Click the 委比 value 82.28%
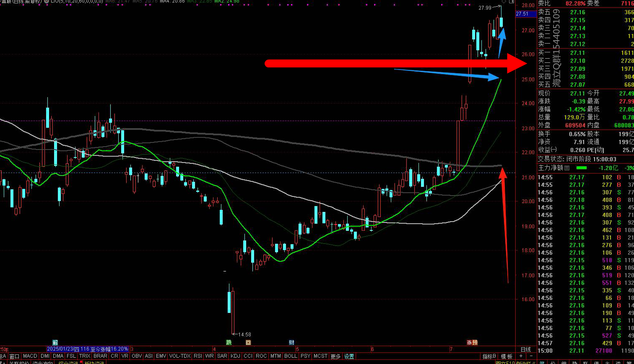634x364 pixels. point(575,3)
